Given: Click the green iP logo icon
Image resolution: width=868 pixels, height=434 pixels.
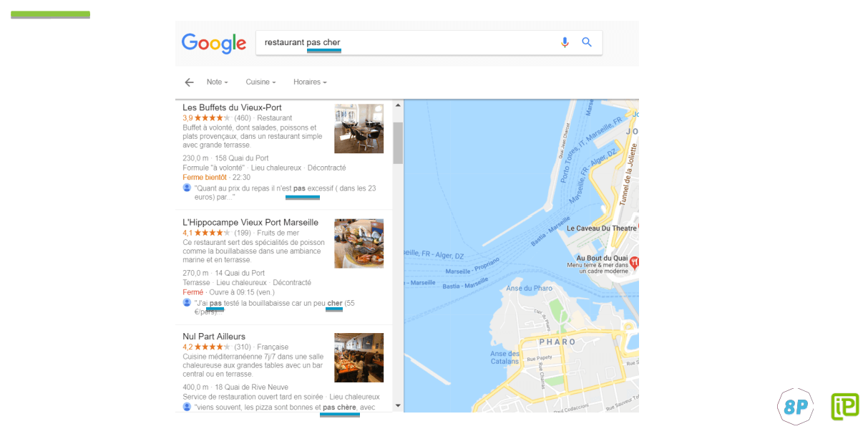Looking at the screenshot, I should [844, 406].
